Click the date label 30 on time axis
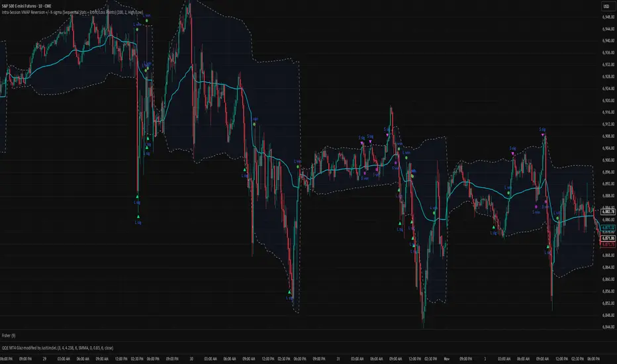Image resolution: width=617 pixels, height=364 pixels. tap(191, 359)
